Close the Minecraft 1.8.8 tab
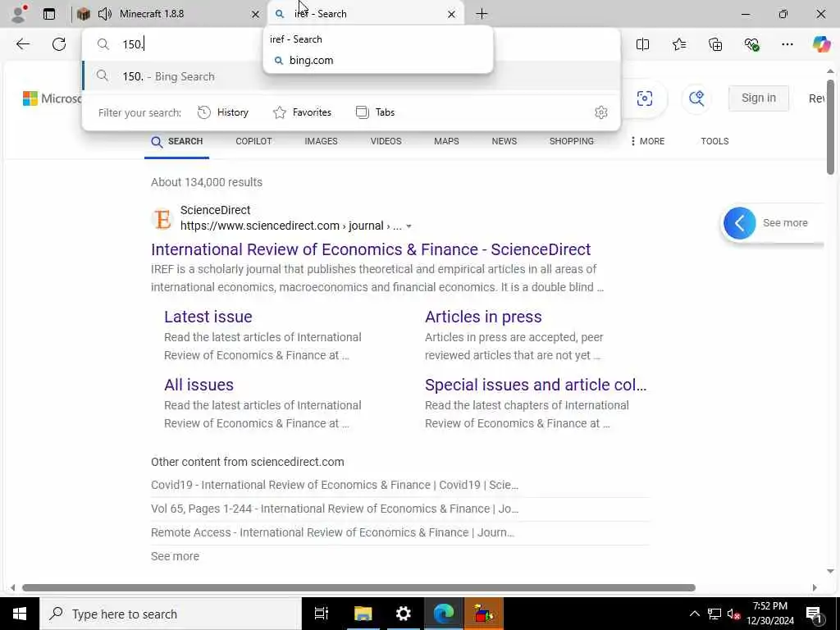 click(x=256, y=14)
